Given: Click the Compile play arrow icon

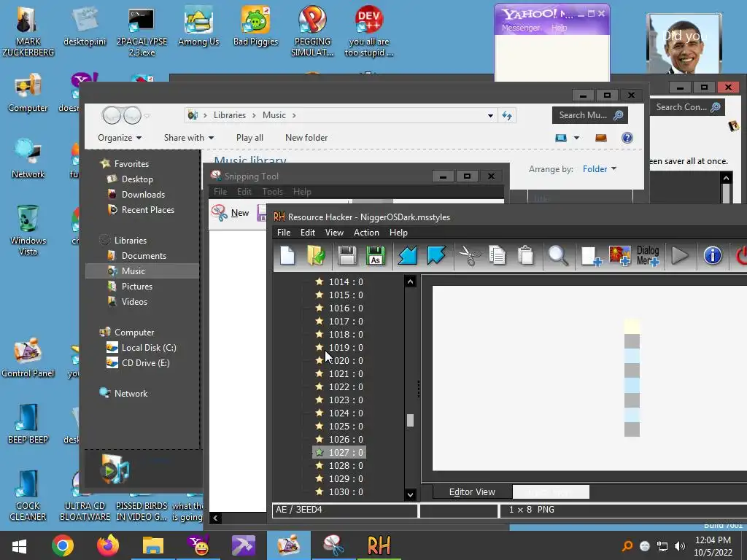Looking at the screenshot, I should pos(680,256).
